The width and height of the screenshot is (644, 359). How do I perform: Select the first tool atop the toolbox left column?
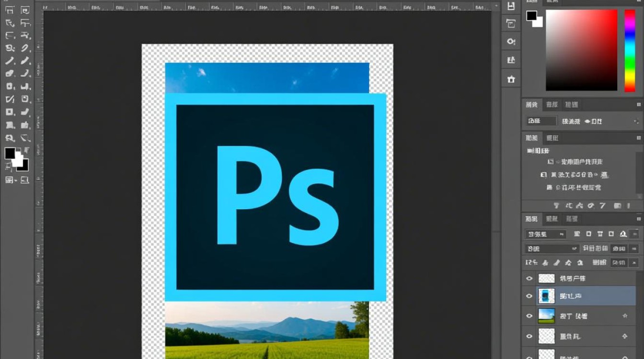point(10,10)
